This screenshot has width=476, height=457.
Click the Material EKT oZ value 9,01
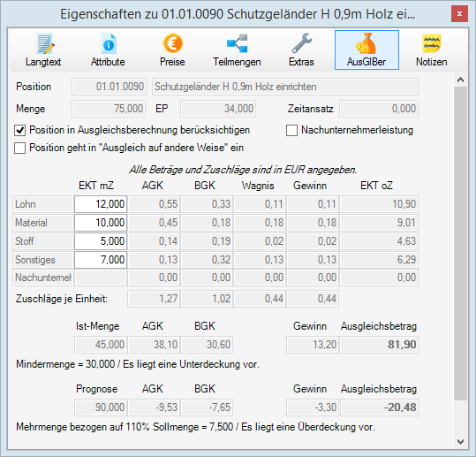click(x=379, y=223)
